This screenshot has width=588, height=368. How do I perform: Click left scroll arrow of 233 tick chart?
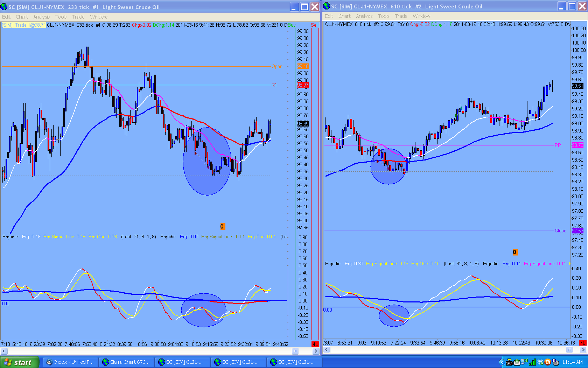point(4,351)
